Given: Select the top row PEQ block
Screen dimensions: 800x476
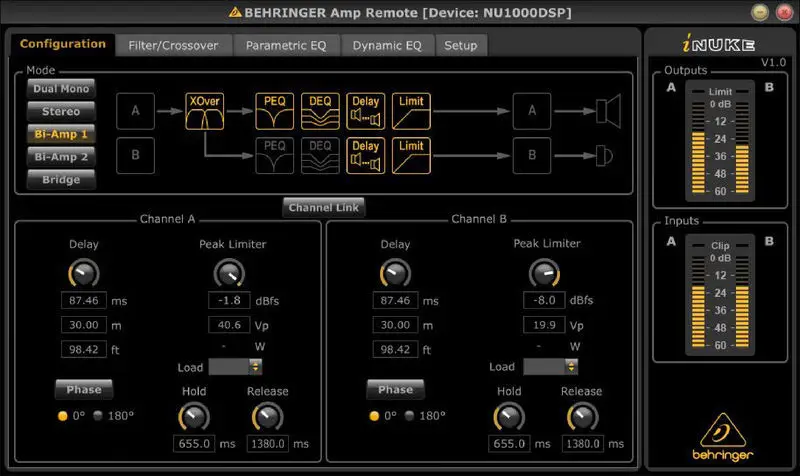Looking at the screenshot, I should (x=273, y=113).
